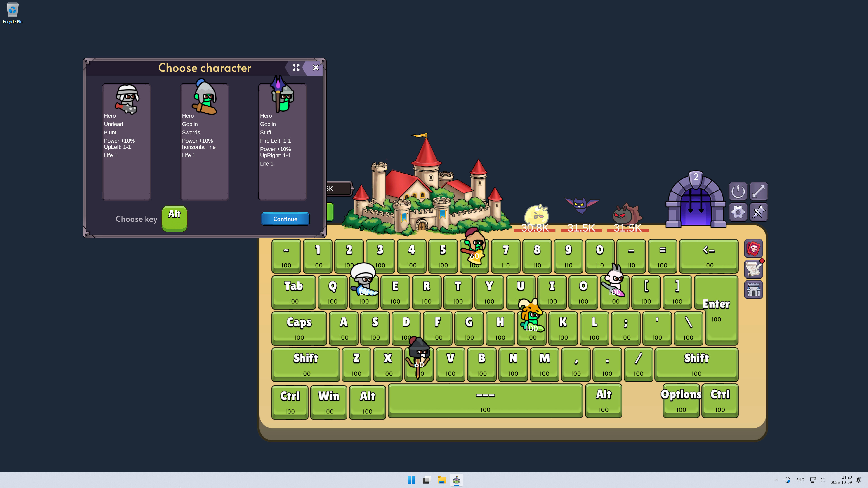
Task: Click the purple portal gate numbered 2
Action: (696, 200)
